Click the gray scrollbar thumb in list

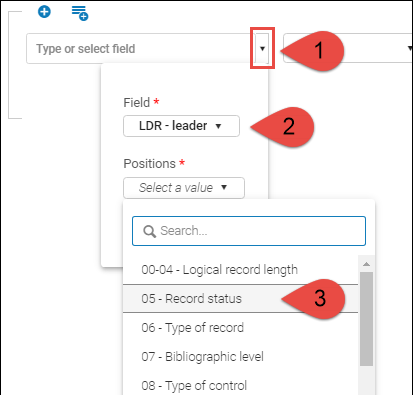click(x=366, y=319)
